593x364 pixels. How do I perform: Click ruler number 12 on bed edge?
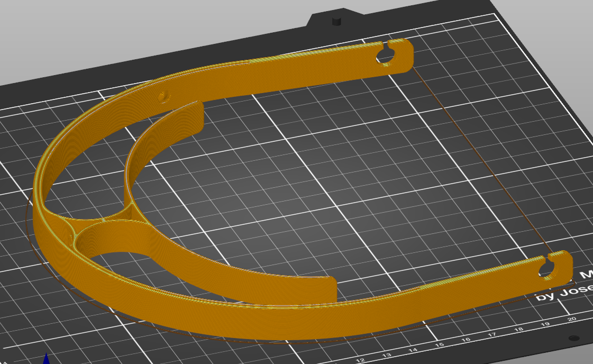coord(360,360)
